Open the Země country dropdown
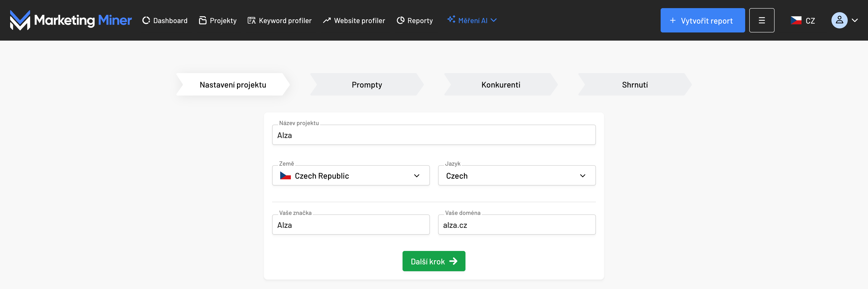This screenshot has height=289, width=868. tap(350, 176)
